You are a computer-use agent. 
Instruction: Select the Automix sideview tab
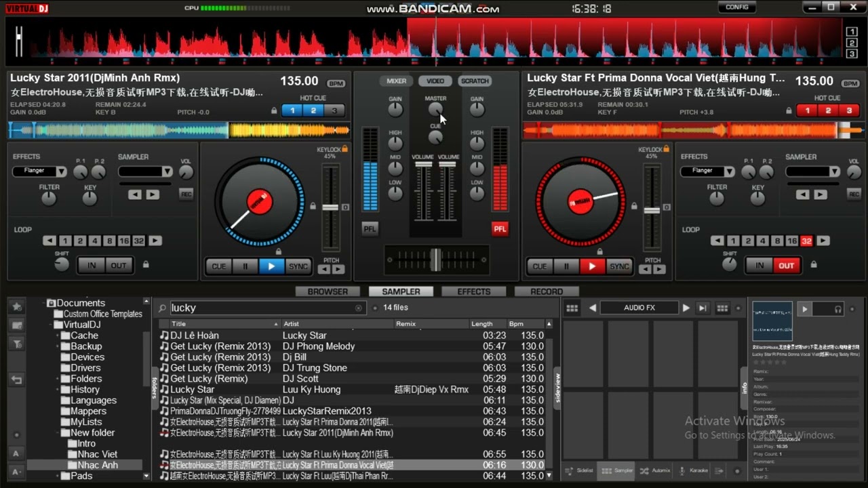(654, 470)
